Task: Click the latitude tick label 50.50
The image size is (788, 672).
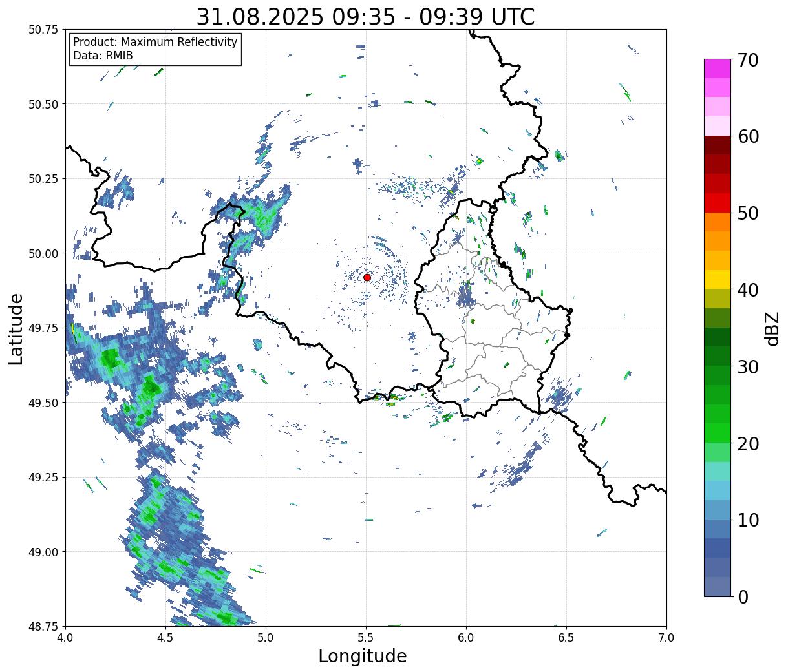Action: [43, 104]
